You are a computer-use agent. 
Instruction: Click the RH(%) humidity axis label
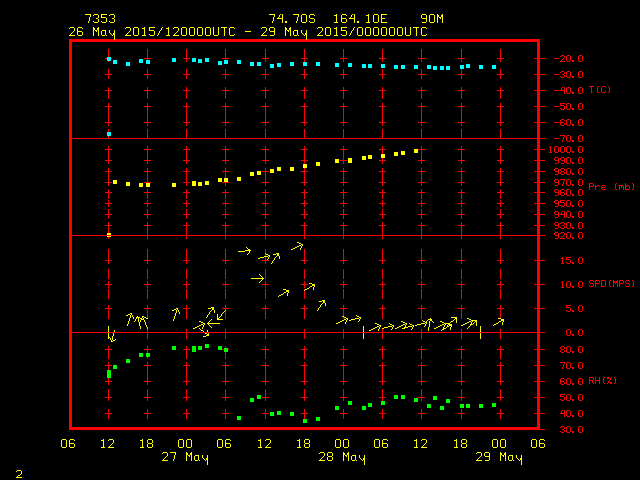click(x=602, y=381)
